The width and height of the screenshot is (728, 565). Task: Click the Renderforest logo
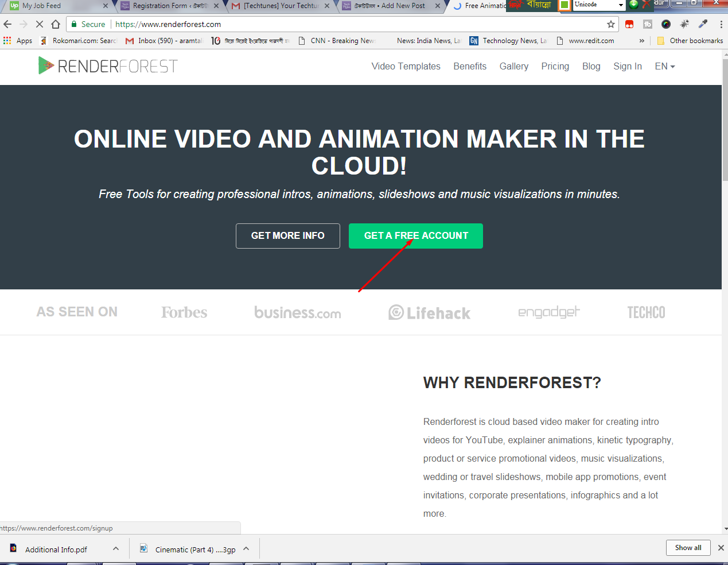[108, 66]
